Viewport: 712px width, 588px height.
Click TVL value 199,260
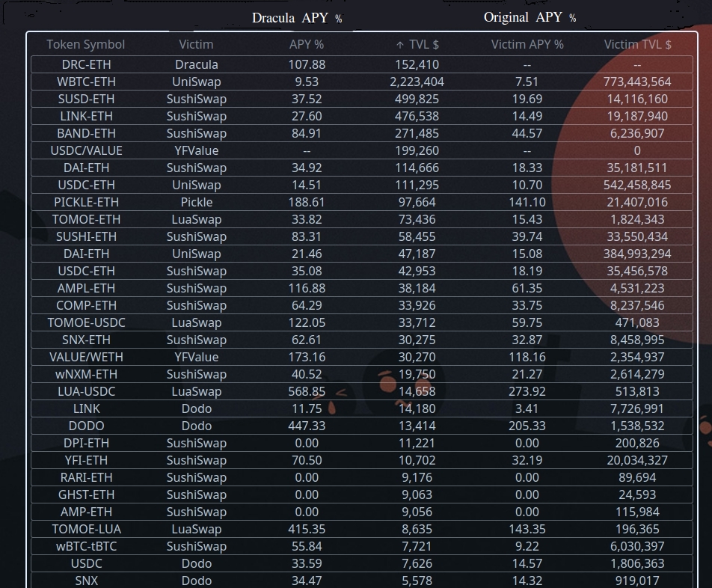[x=417, y=151]
